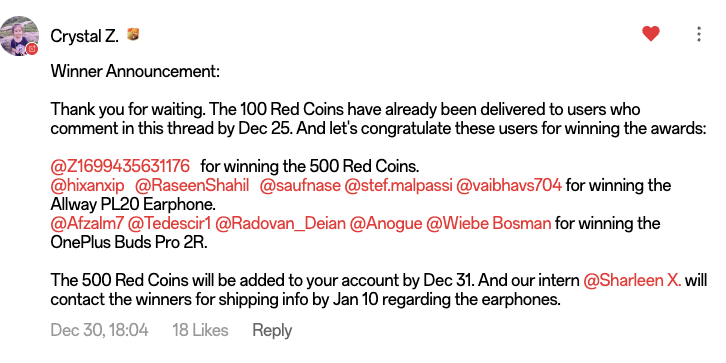
Task: Open the @hixanxip user mention
Action: click(88, 186)
